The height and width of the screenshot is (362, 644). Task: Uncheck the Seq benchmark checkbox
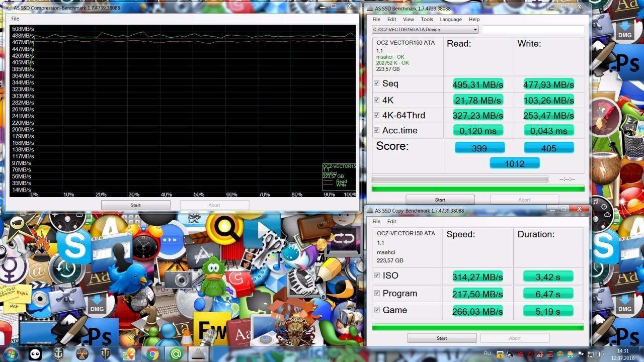coord(377,83)
